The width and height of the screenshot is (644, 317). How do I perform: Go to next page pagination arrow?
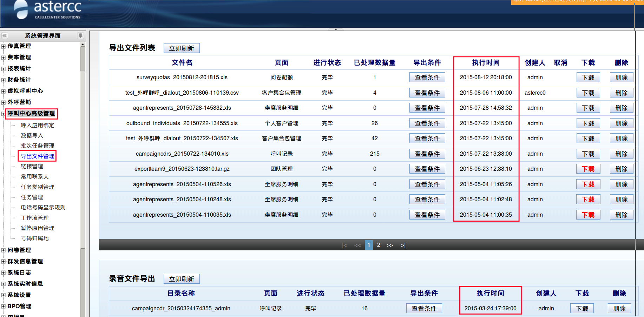coord(390,245)
